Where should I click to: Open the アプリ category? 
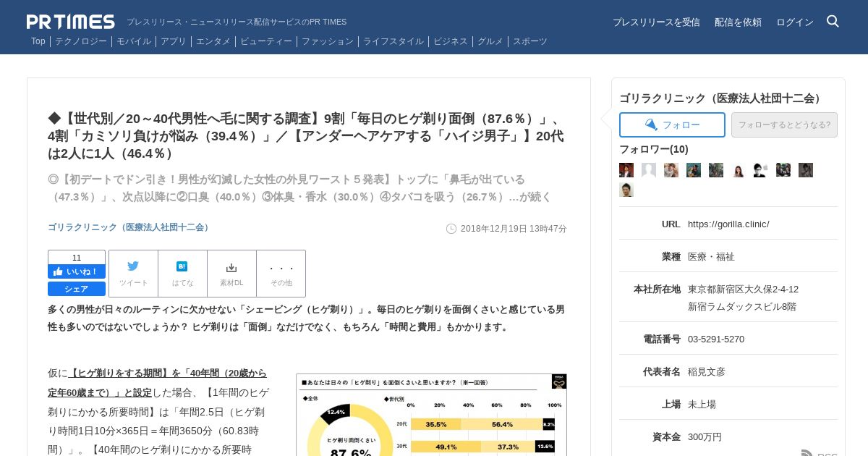point(174,41)
